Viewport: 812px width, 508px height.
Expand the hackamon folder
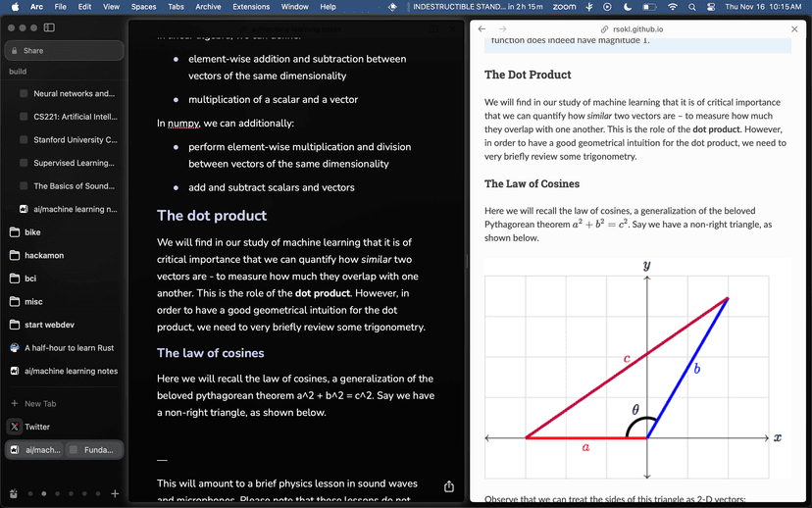pos(43,256)
